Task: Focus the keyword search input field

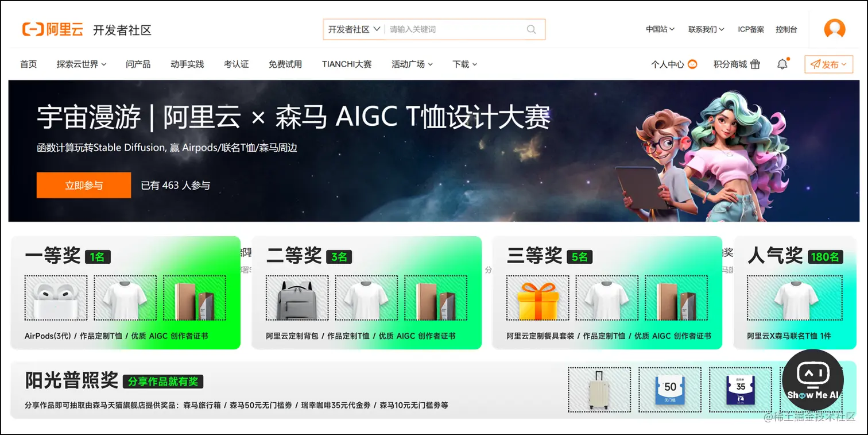Action: point(454,29)
